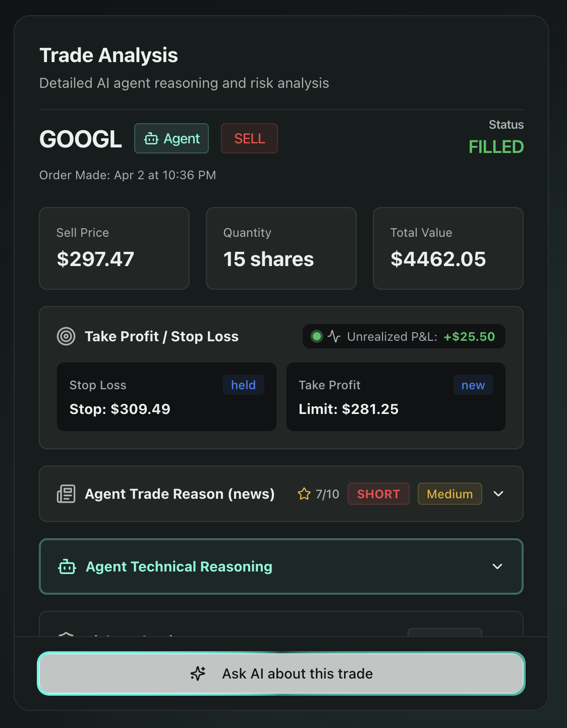Screen dimensions: 567x728
Task: Expand Agent Technical Reasoning chevron
Action: (497, 566)
